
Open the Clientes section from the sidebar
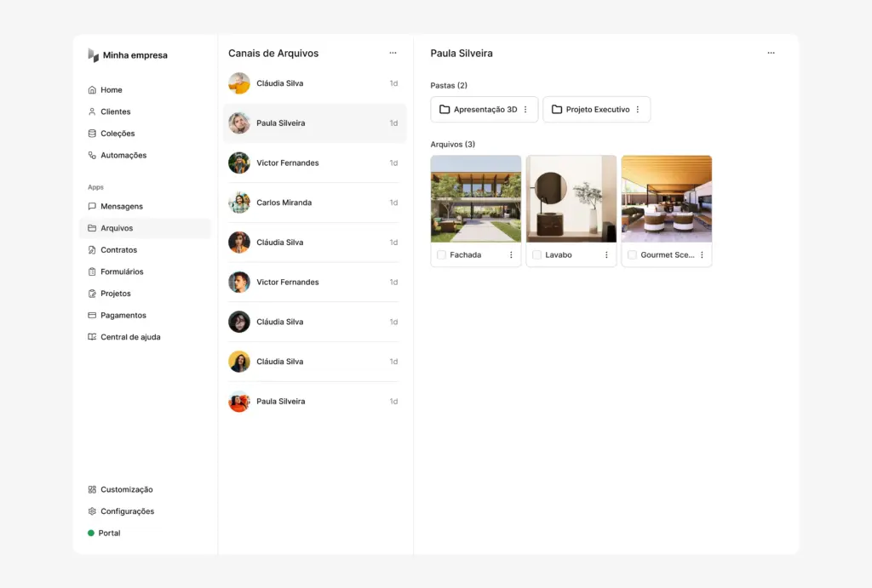92,111
